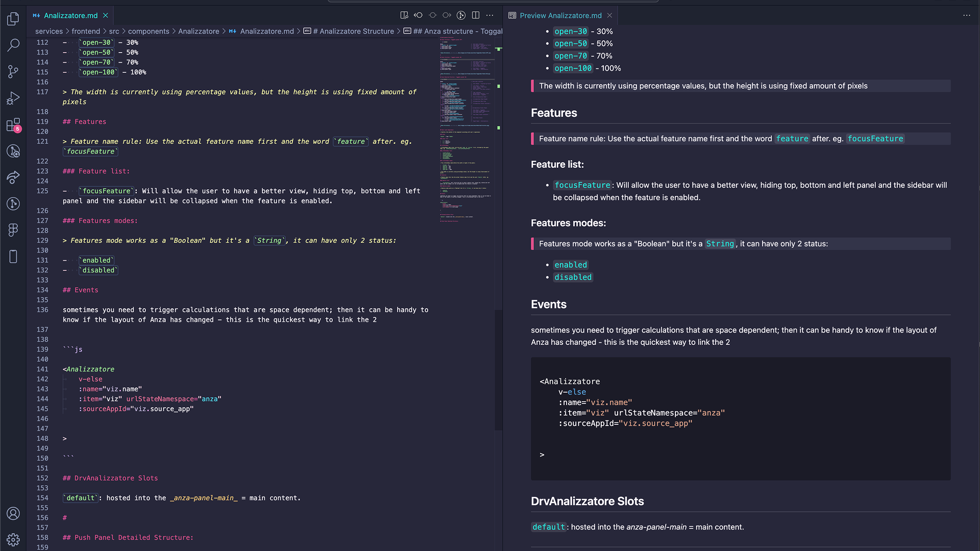Switch to Preview Analizzatore.md tab
Image resolution: width=980 pixels, height=551 pixels.
(560, 15)
